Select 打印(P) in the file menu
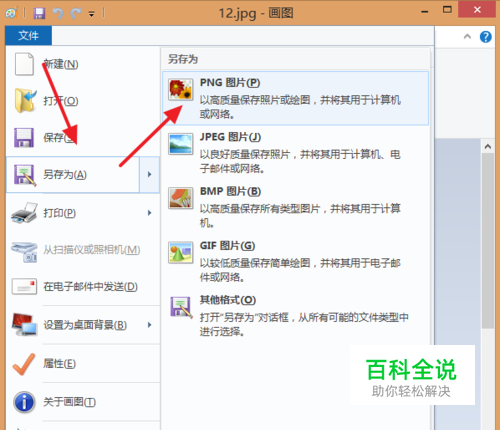 coord(83,213)
